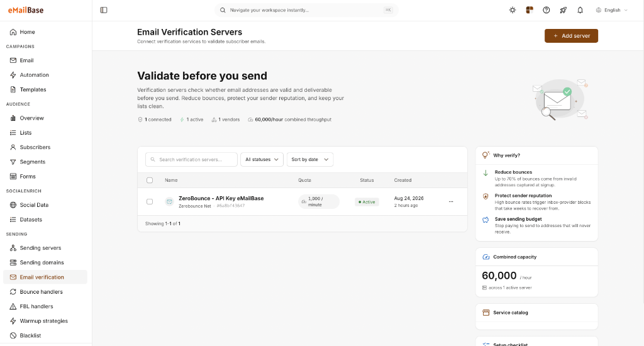
Task: Click the Social Data globe icon
Action: click(13, 204)
